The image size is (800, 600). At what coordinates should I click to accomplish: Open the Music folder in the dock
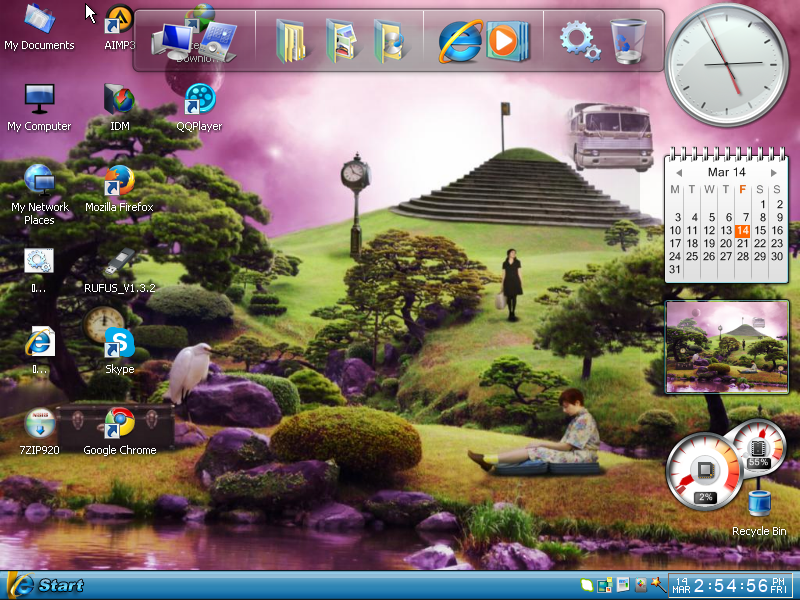[389, 41]
